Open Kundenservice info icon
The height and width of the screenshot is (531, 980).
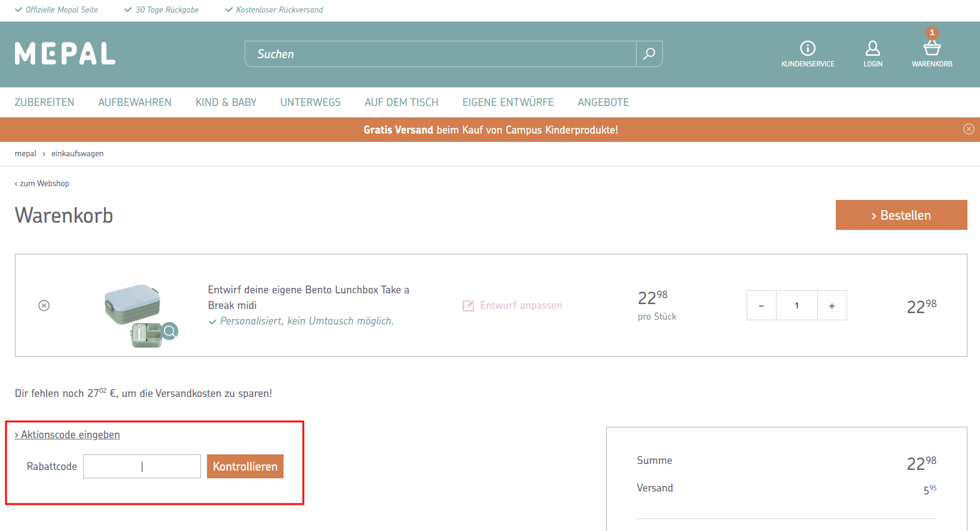(808, 48)
